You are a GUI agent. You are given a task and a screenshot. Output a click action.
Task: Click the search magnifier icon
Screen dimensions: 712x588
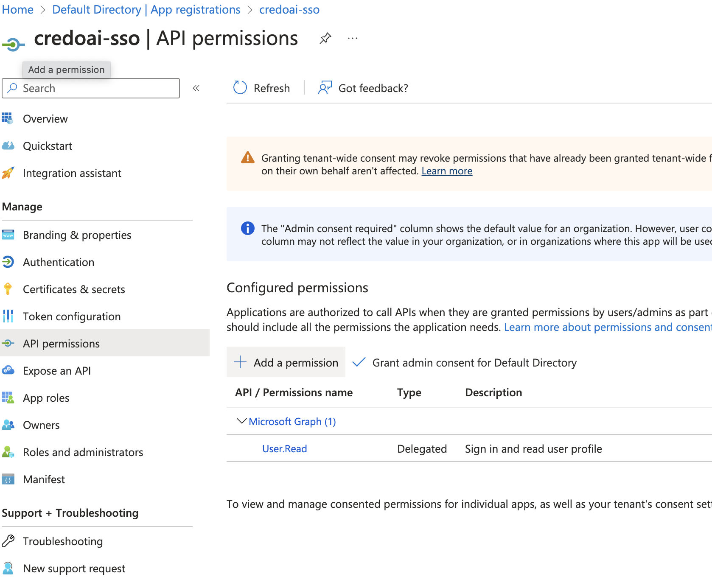click(12, 88)
